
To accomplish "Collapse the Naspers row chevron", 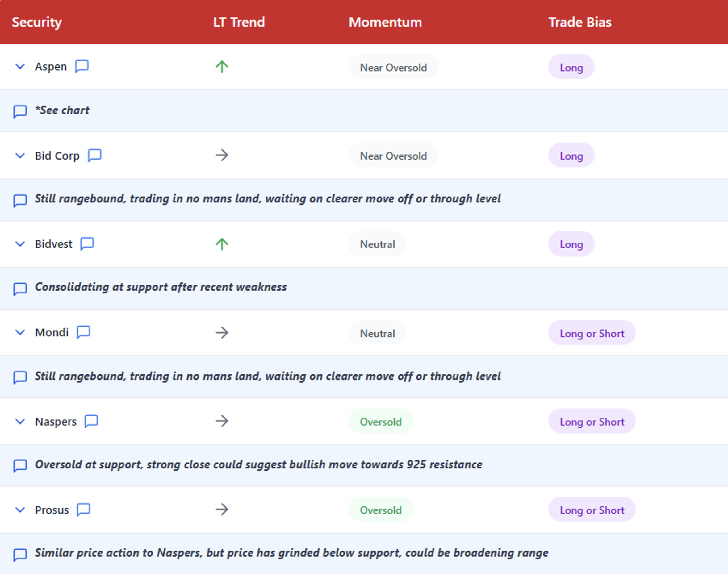I will [x=20, y=421].
